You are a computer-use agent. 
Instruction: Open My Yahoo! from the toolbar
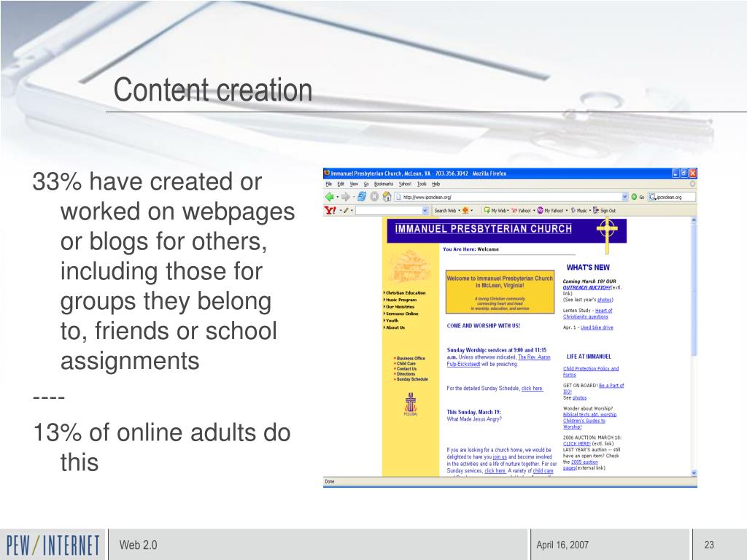(x=551, y=210)
